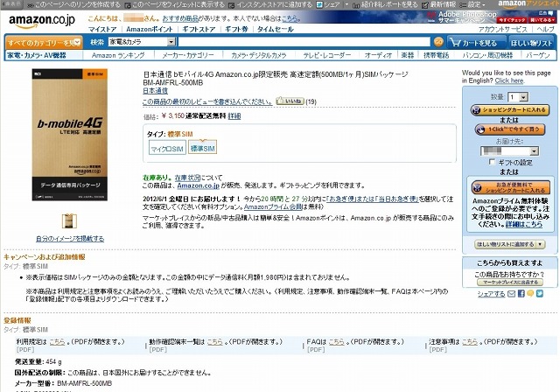
Task: Share on Facebook icon
Action: pyautogui.click(x=521, y=293)
